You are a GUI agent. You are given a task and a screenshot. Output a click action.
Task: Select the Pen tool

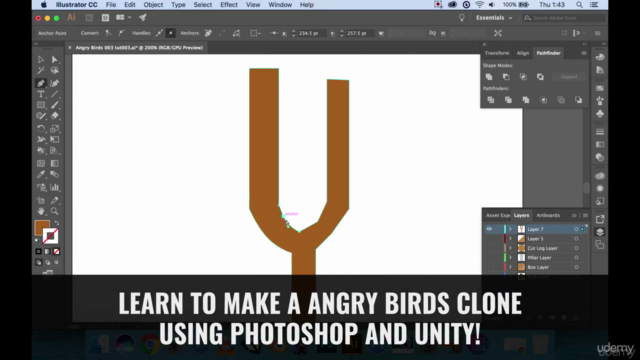click(41, 83)
